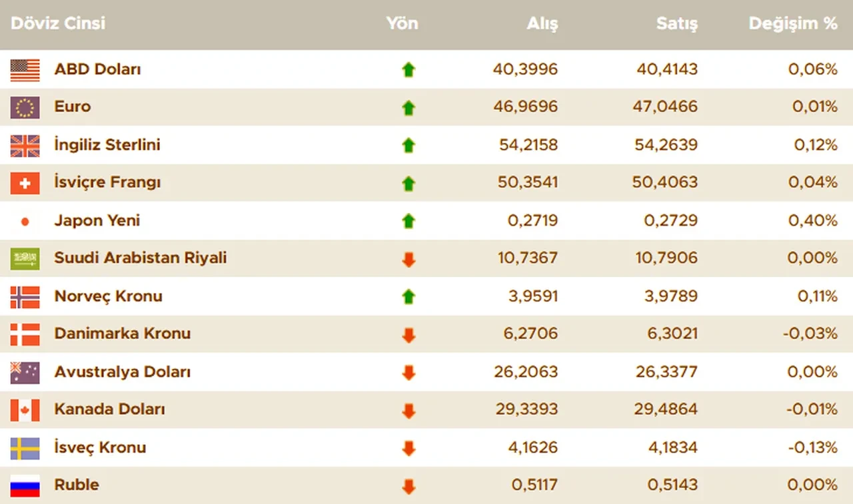Open the Avustralya Doları currency link
Screen dimensions: 853x504
(122, 372)
